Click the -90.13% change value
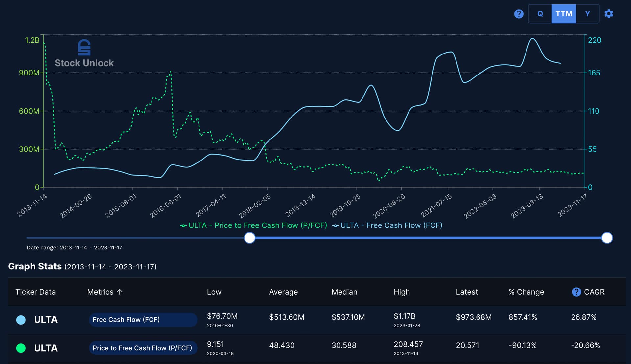This screenshot has width=631, height=364. [523, 345]
